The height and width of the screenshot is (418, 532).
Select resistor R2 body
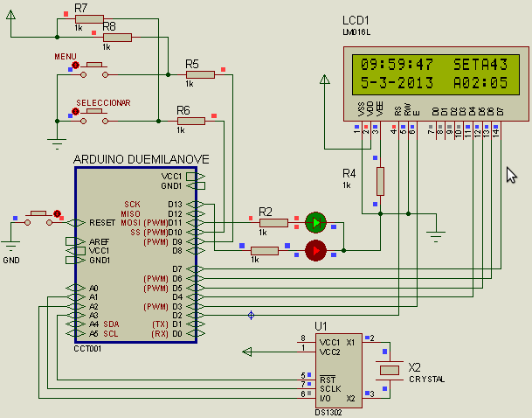[273, 223]
